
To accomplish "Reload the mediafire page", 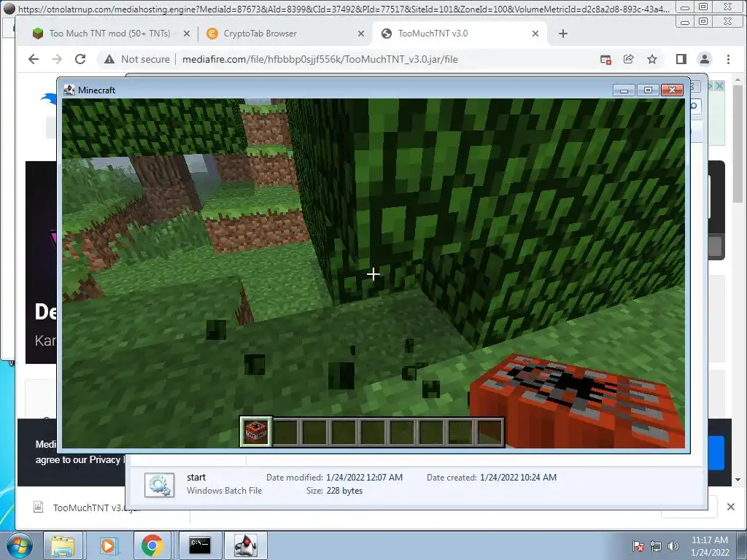I will (x=80, y=59).
